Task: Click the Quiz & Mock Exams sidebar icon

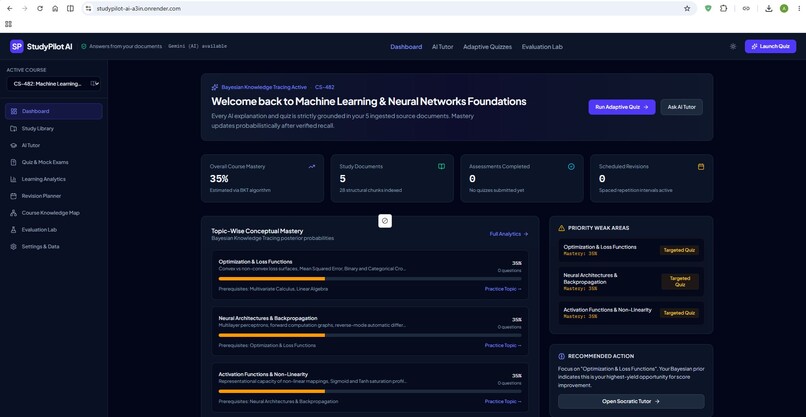Action: (13, 162)
